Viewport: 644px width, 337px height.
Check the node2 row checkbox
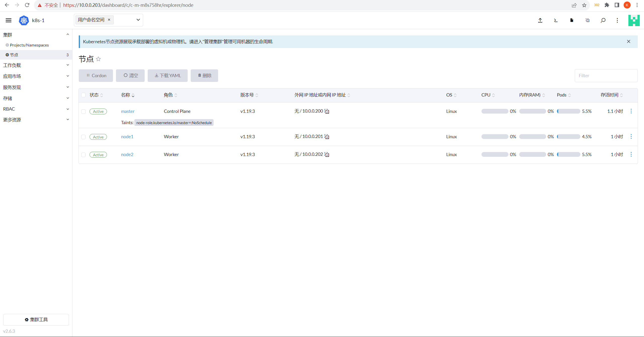(x=84, y=155)
